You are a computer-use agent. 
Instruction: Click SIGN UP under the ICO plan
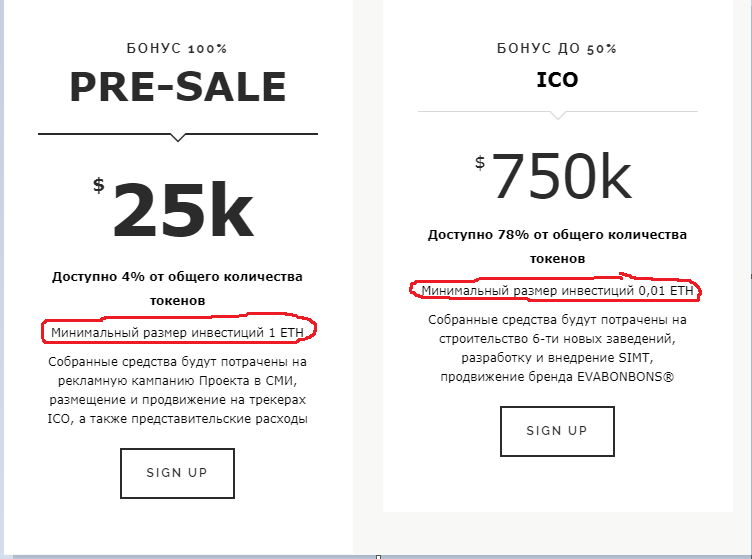557,431
